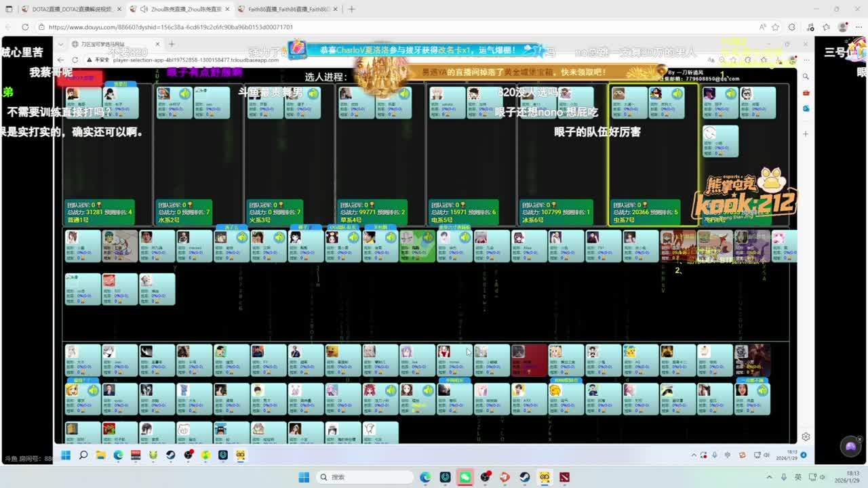Open WeChat from the taskbar
The height and width of the screenshot is (488, 868).
465,477
